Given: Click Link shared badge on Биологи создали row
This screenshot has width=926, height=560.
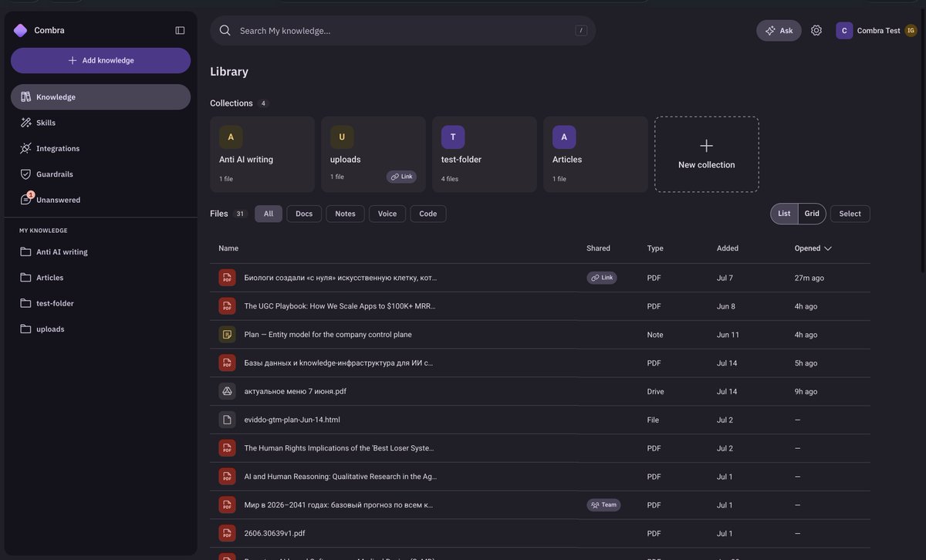Looking at the screenshot, I should (x=601, y=278).
